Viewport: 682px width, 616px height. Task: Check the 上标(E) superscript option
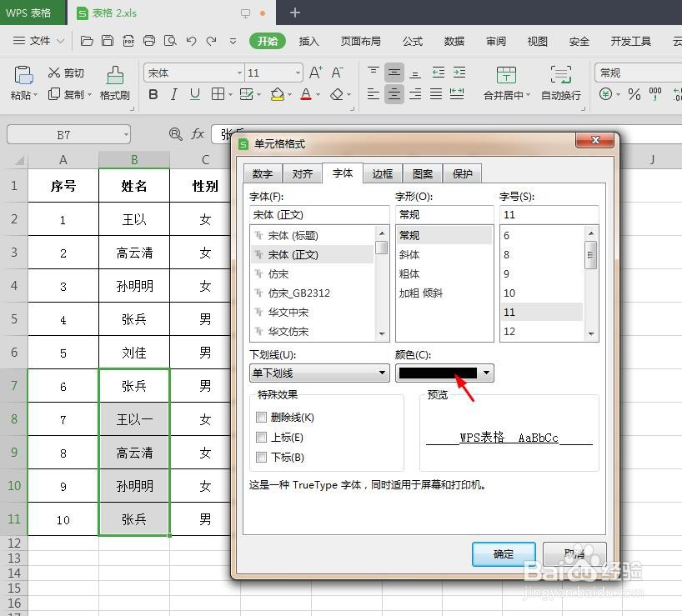point(262,437)
